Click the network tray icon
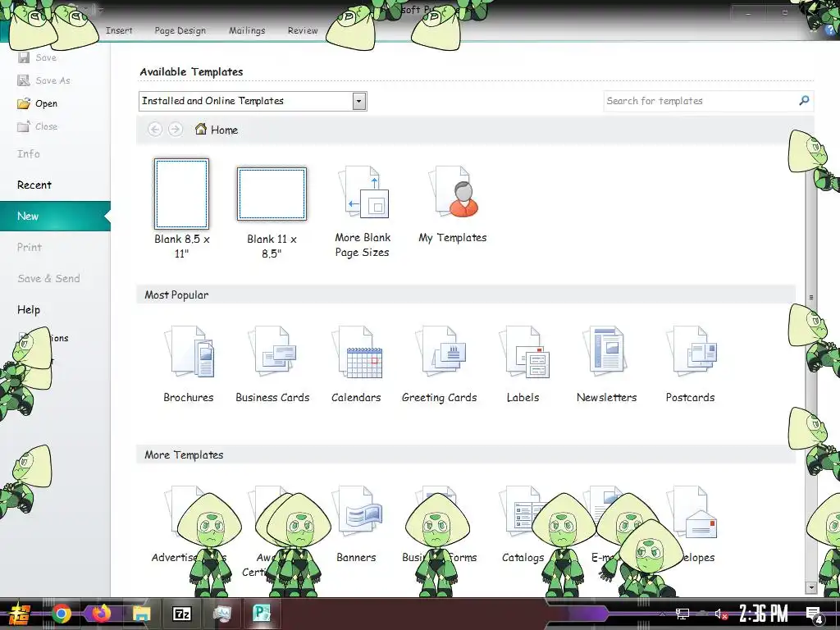 682,614
